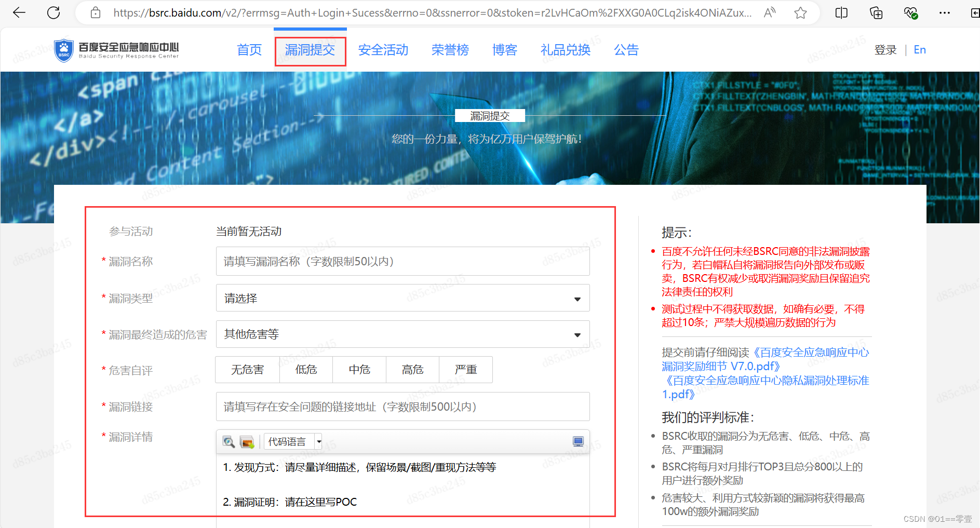Viewport: 980px width, 528px height.
Task: Open the 漏洞类型 请选择 dropdown
Action: pyautogui.click(x=403, y=298)
